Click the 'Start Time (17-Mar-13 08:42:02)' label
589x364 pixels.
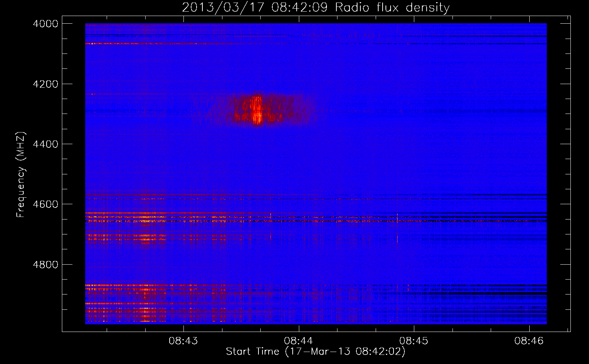(x=316, y=352)
